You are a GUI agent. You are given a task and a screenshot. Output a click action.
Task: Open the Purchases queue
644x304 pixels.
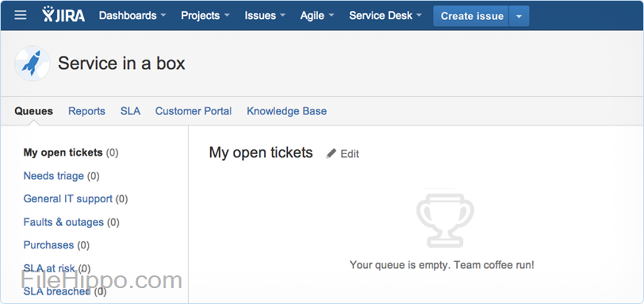(49, 245)
